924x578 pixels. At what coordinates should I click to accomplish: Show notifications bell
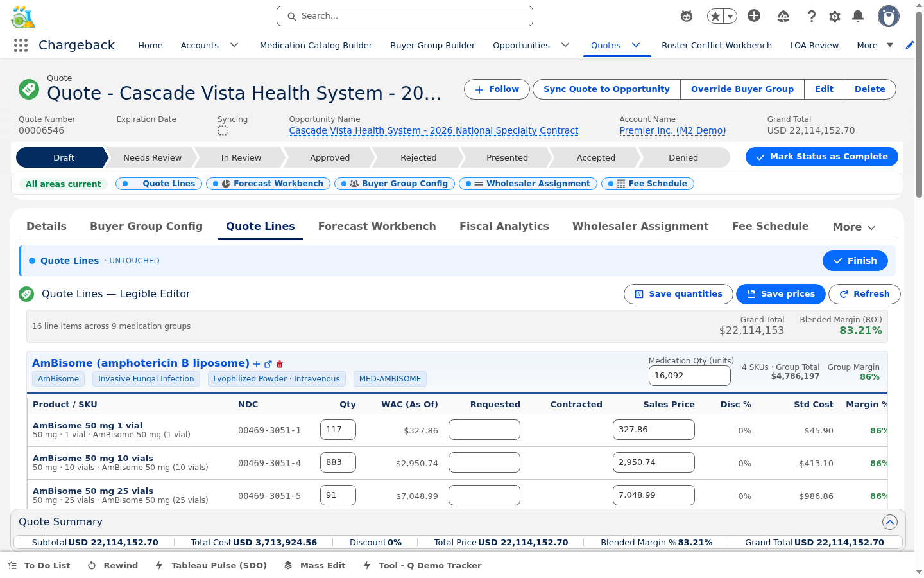pyautogui.click(x=857, y=16)
